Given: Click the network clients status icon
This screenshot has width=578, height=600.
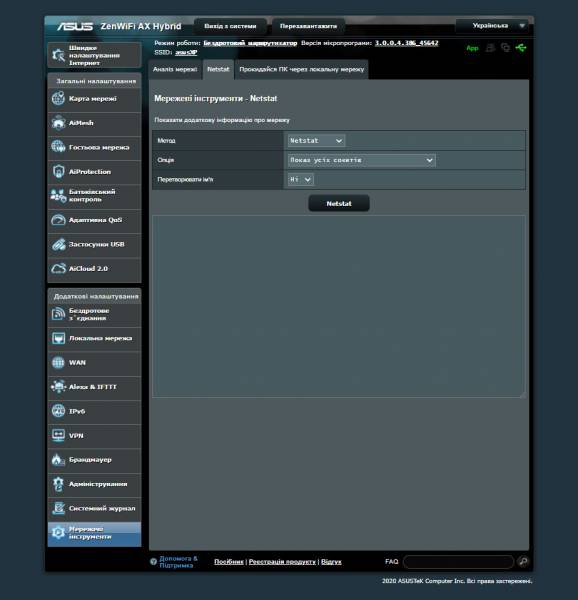Looking at the screenshot, I should (x=505, y=48).
